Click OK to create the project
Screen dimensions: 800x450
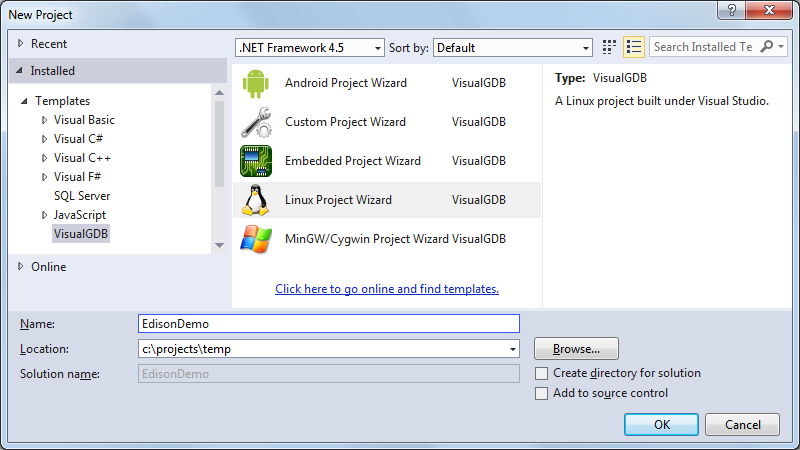(x=661, y=424)
